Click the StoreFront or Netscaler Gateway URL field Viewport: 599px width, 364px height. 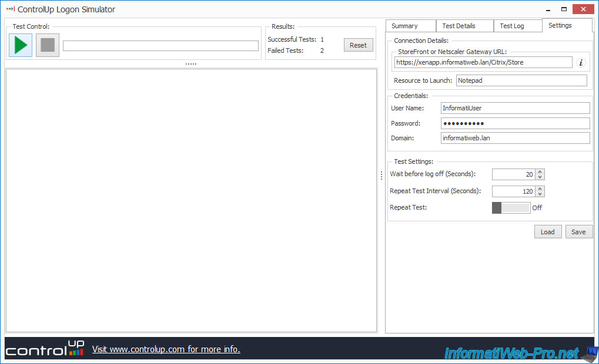[x=483, y=62]
